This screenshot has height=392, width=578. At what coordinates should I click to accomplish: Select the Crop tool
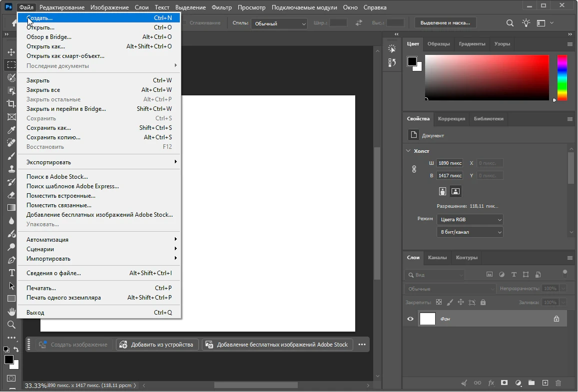coord(11,103)
